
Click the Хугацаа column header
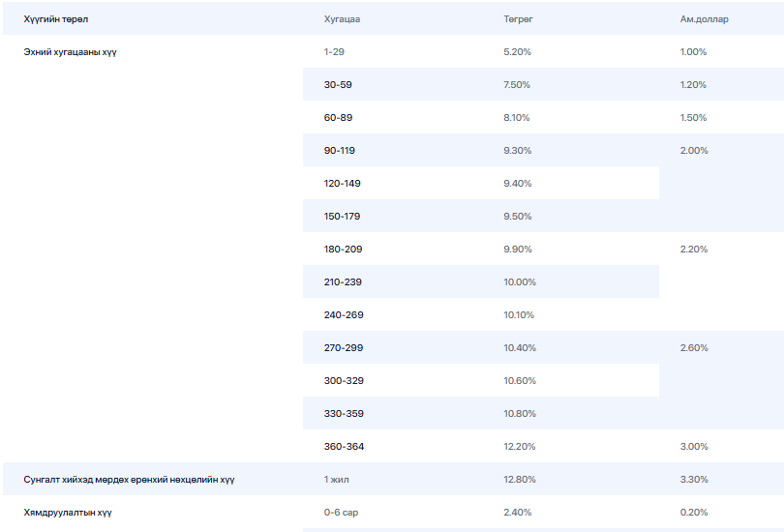click(x=343, y=18)
